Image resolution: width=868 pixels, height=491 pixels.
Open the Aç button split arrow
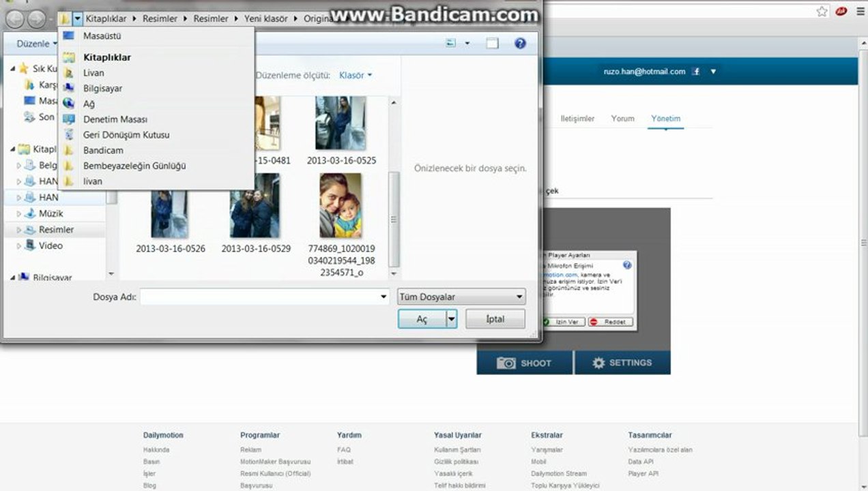pos(451,319)
